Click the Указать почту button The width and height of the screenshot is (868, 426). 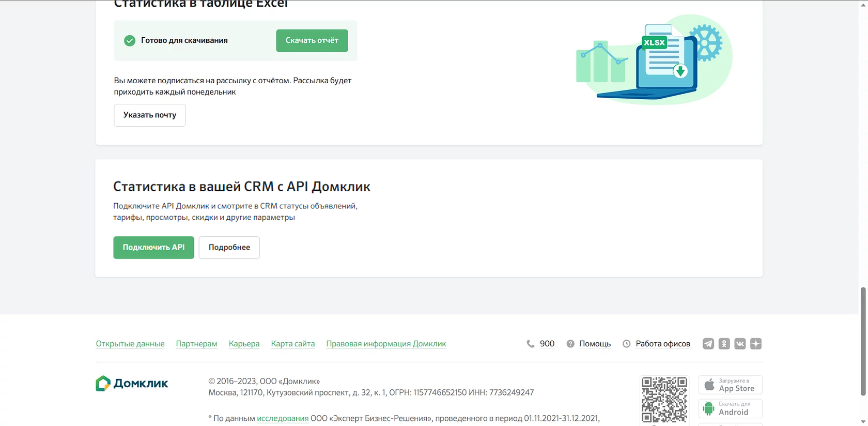click(150, 115)
